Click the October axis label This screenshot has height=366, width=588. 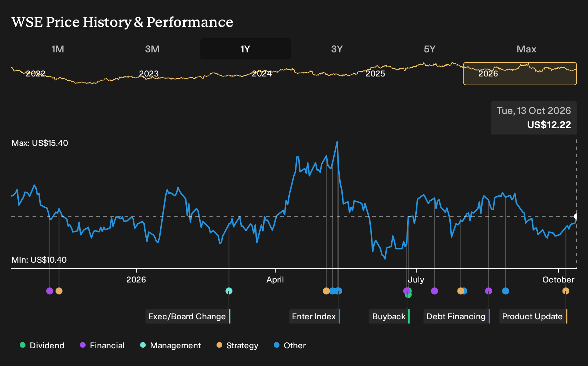(x=558, y=280)
